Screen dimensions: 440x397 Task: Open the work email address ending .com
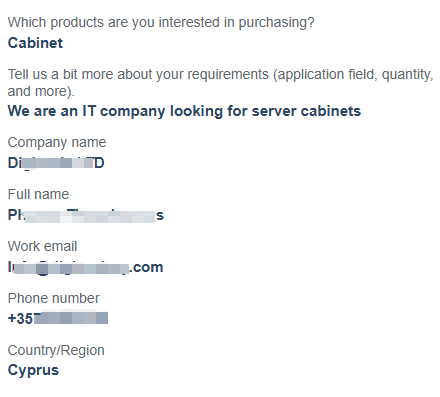click(85, 267)
